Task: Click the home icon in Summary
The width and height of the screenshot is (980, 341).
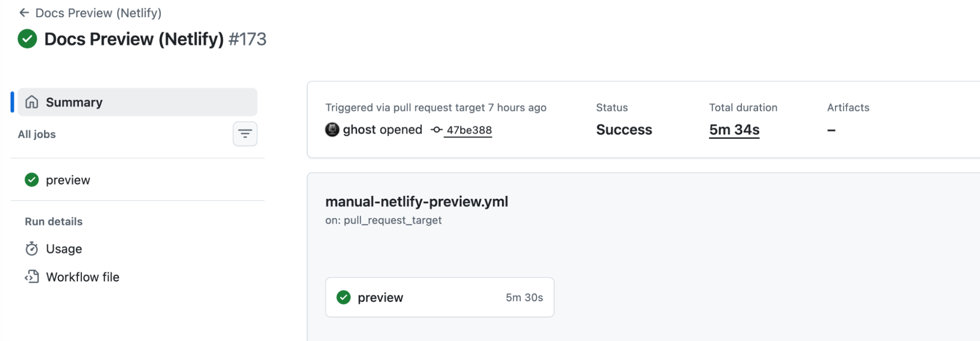Action: (x=32, y=102)
